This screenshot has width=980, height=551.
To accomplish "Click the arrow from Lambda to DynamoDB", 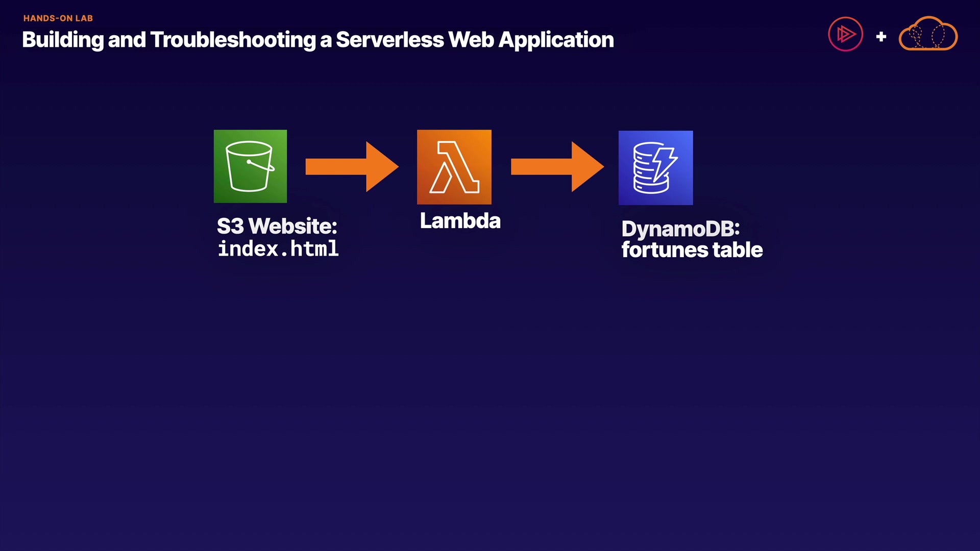I will click(557, 167).
